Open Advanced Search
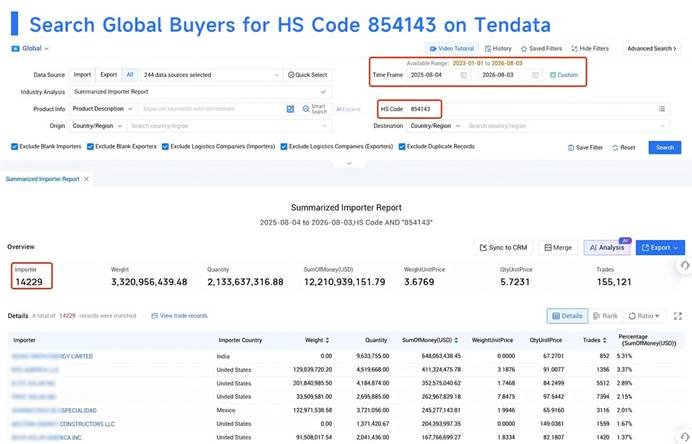The height and width of the screenshot is (444, 692). coord(651,49)
